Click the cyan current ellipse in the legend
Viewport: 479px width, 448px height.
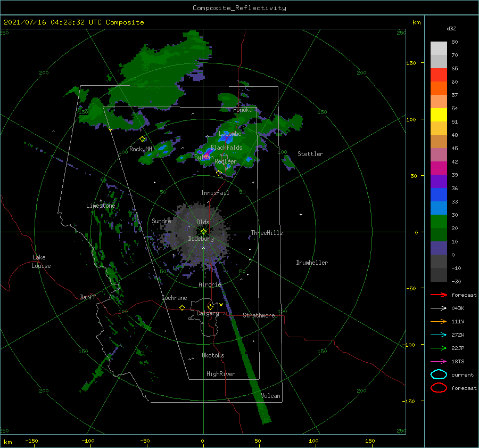click(x=439, y=374)
